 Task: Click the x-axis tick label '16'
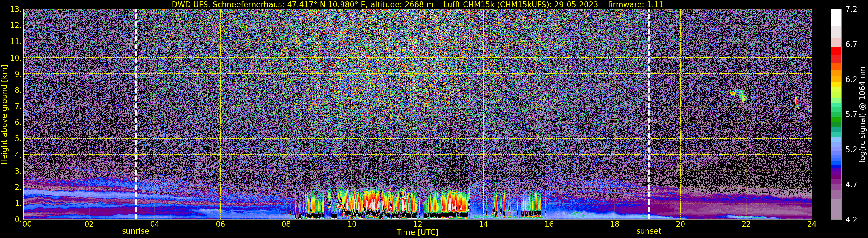(x=549, y=224)
